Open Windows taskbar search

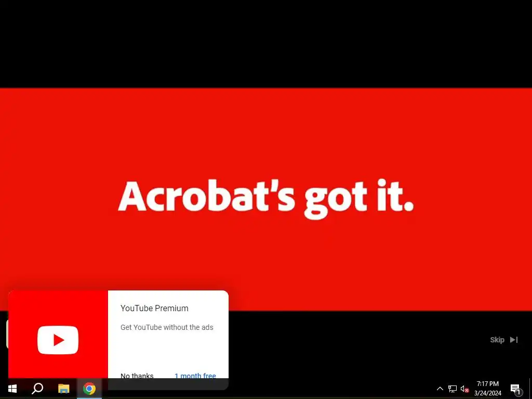point(37,389)
